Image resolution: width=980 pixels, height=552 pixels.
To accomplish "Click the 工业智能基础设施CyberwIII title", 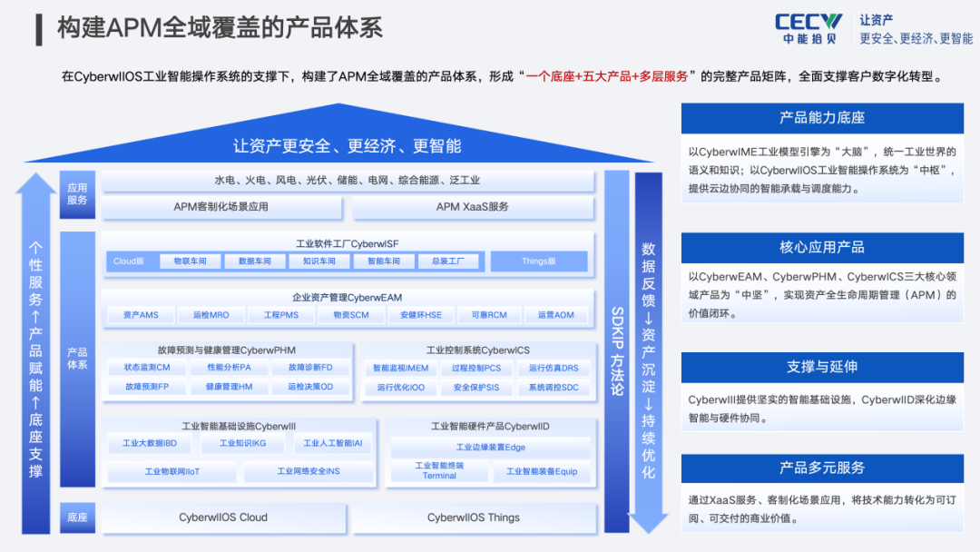I will point(239,427).
